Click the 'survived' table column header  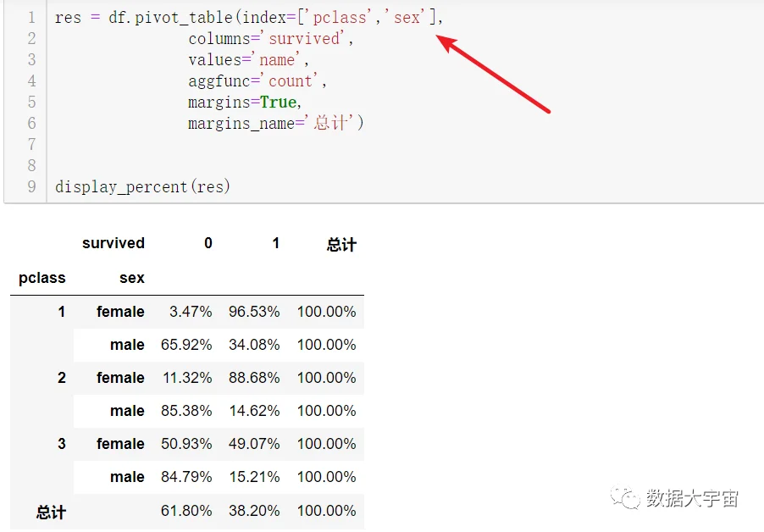[x=113, y=243]
